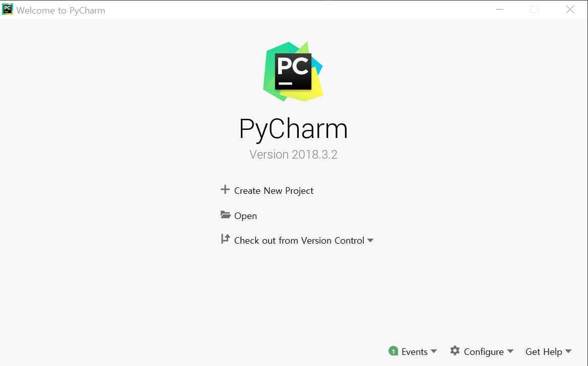This screenshot has width=588, height=366.
Task: Click the version control checkout arrow icon
Action: [225, 239]
